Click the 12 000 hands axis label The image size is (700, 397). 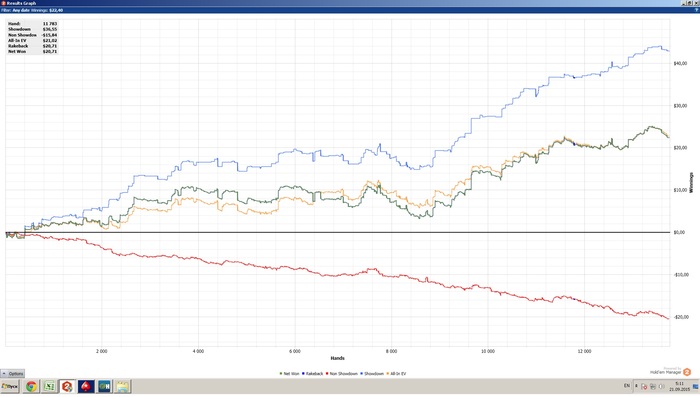584,351
